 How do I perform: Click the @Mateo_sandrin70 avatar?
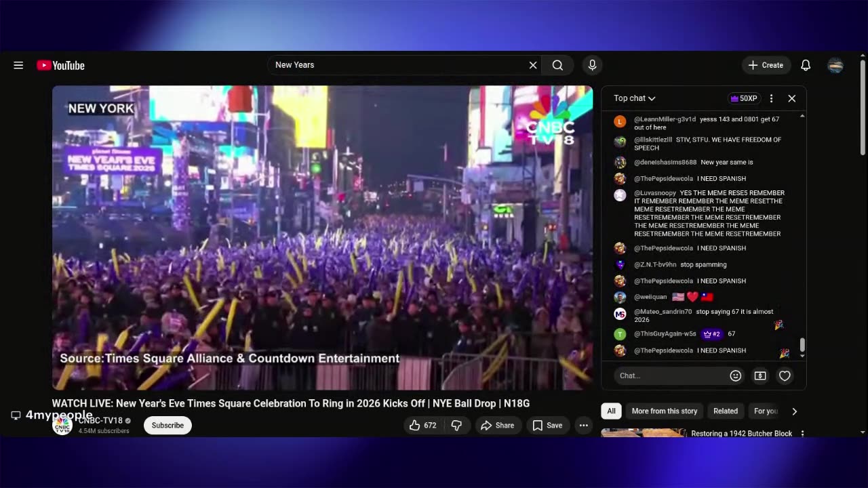coord(620,314)
